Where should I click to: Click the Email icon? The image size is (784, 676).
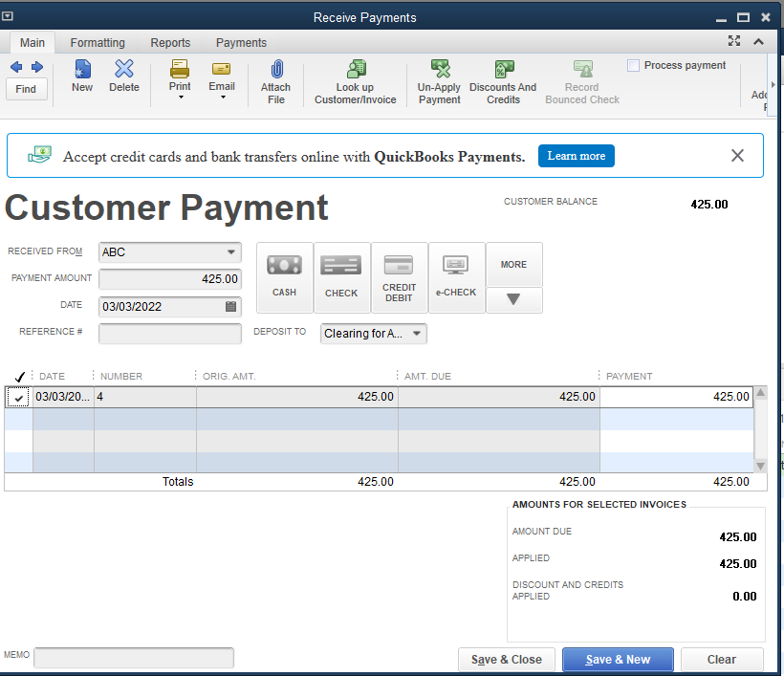(221, 70)
